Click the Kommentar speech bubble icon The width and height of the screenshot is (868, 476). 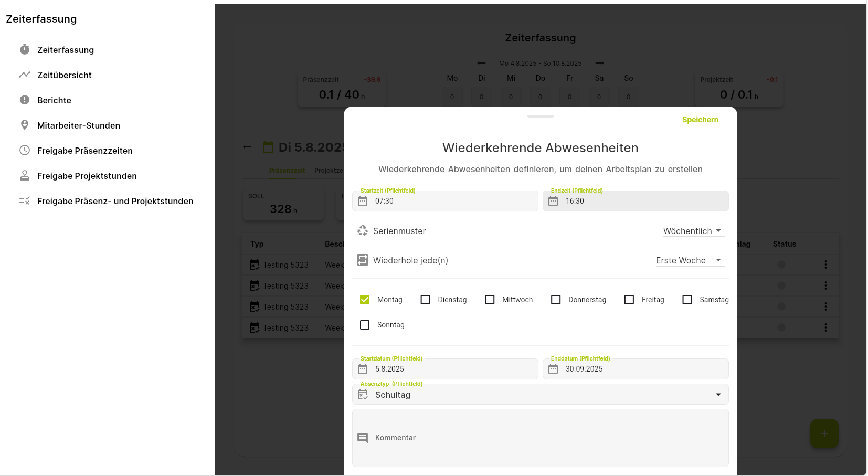[363, 438]
